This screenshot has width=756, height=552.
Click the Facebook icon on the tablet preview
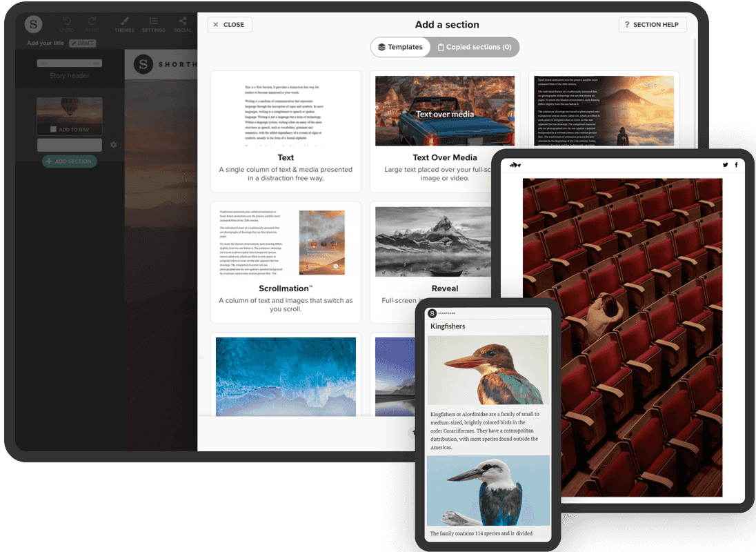(x=736, y=165)
